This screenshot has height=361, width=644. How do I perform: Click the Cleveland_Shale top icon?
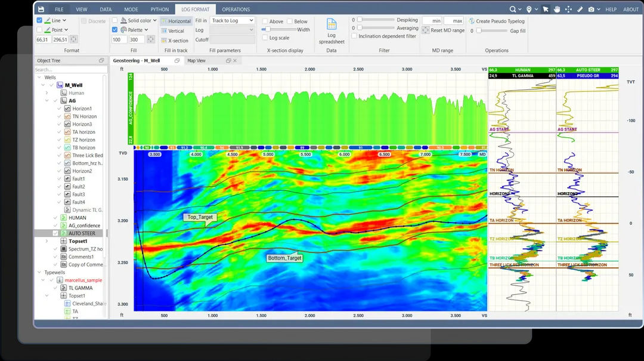68,304
